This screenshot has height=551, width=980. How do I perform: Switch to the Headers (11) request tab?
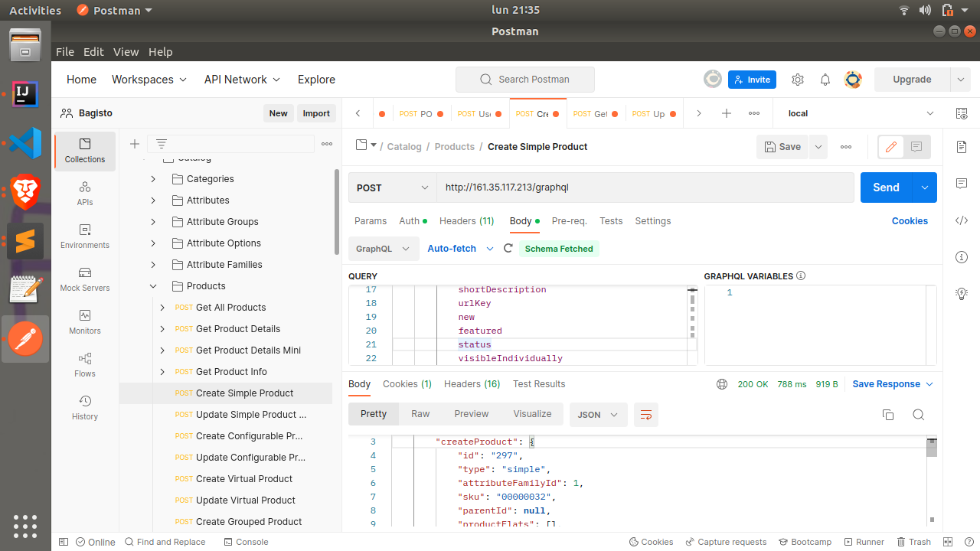click(466, 221)
